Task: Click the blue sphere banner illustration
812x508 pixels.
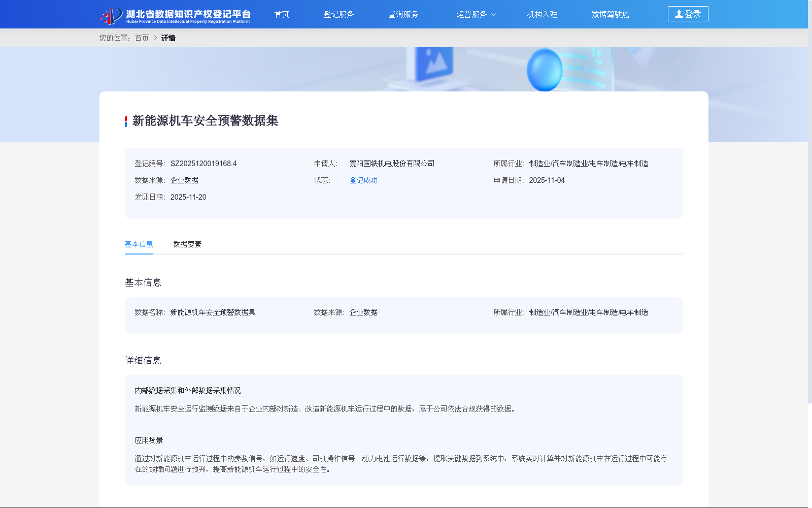Action: click(x=545, y=70)
